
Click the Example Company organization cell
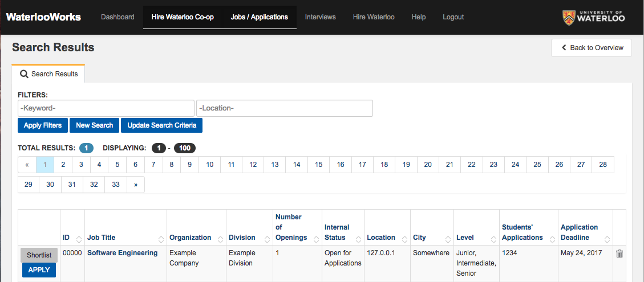tap(196, 263)
